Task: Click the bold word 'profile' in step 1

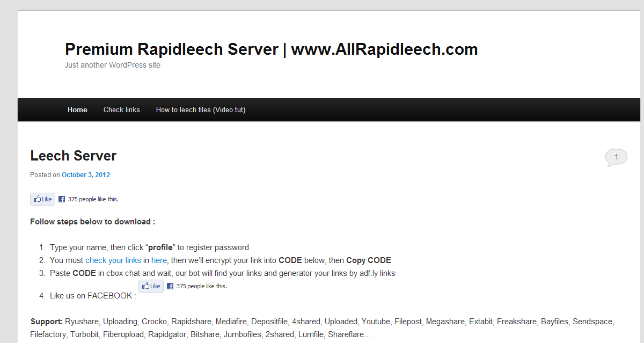Action: 160,247
